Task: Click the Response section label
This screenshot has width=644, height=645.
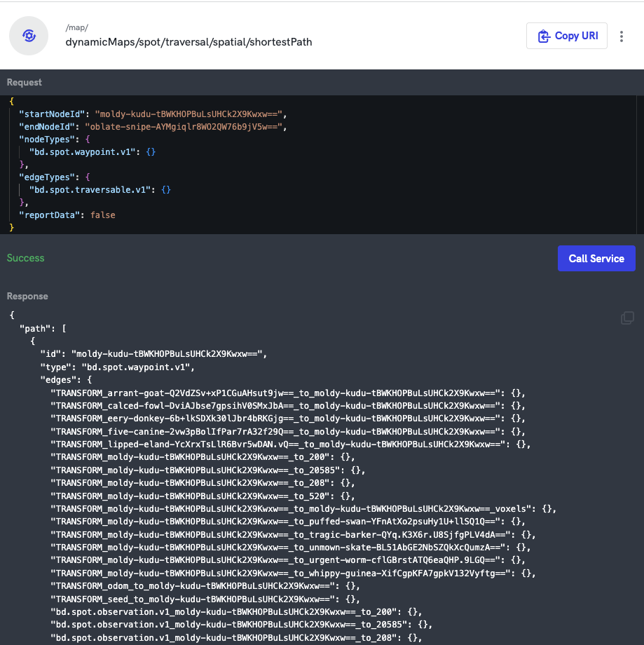Action: coord(27,296)
